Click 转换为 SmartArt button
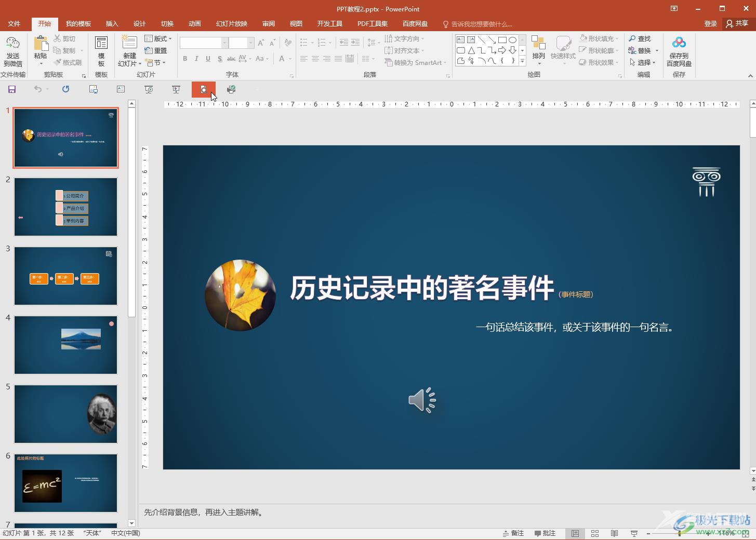 (x=415, y=62)
